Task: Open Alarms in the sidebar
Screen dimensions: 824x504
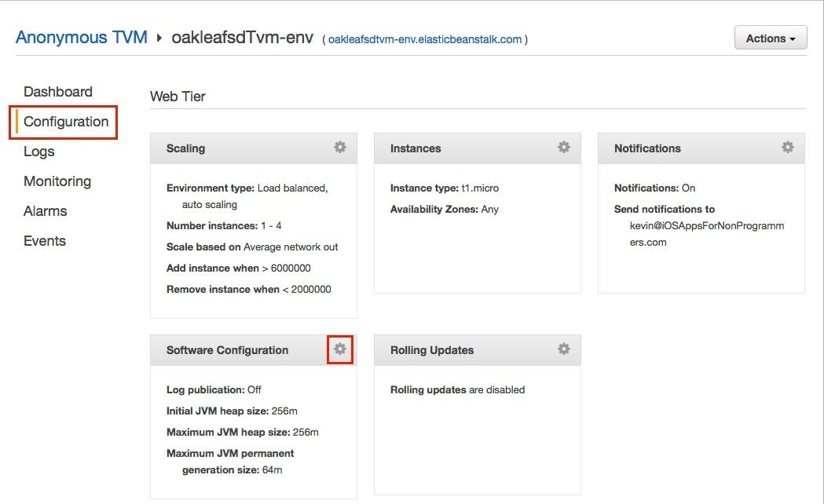Action: (x=46, y=211)
